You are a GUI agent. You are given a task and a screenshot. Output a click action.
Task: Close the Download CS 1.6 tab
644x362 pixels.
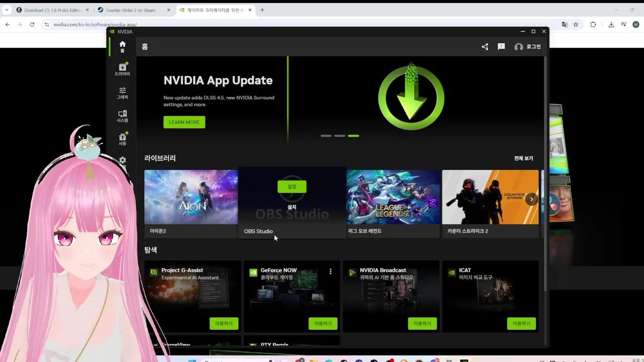[87, 10]
